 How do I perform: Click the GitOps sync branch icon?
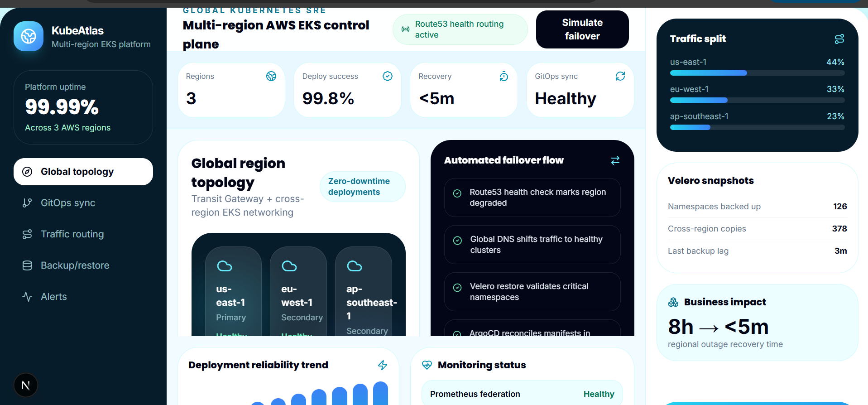pos(27,203)
